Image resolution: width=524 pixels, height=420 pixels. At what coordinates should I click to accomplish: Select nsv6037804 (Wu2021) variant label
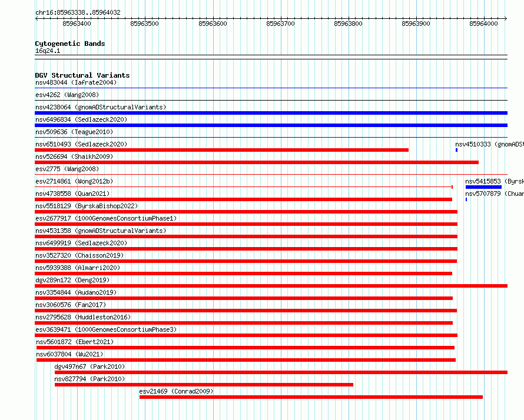pos(69,354)
